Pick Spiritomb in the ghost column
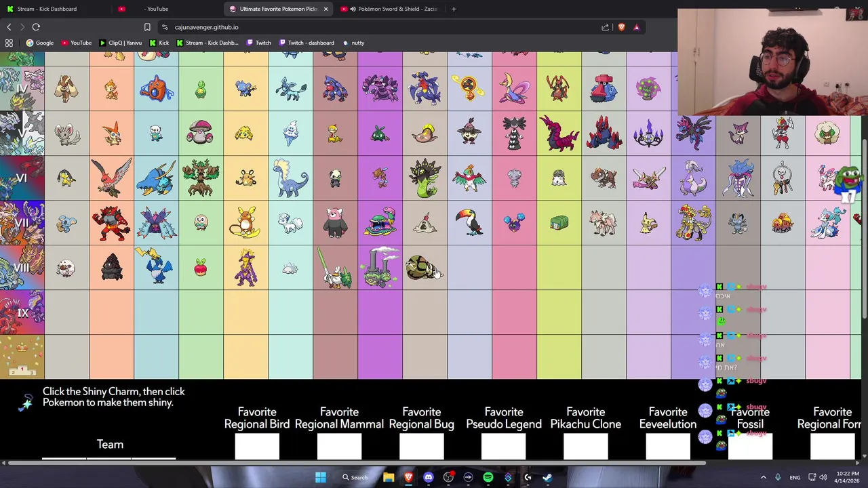 click(648, 89)
